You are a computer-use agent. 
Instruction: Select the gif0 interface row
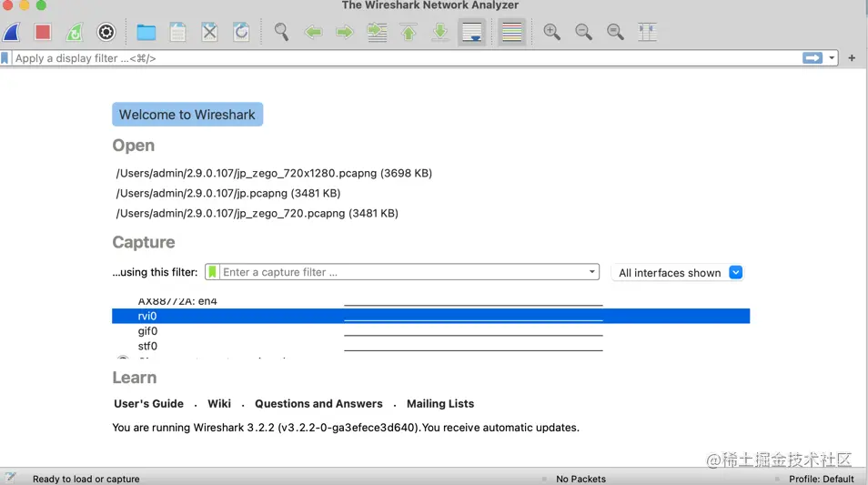[x=430, y=331]
